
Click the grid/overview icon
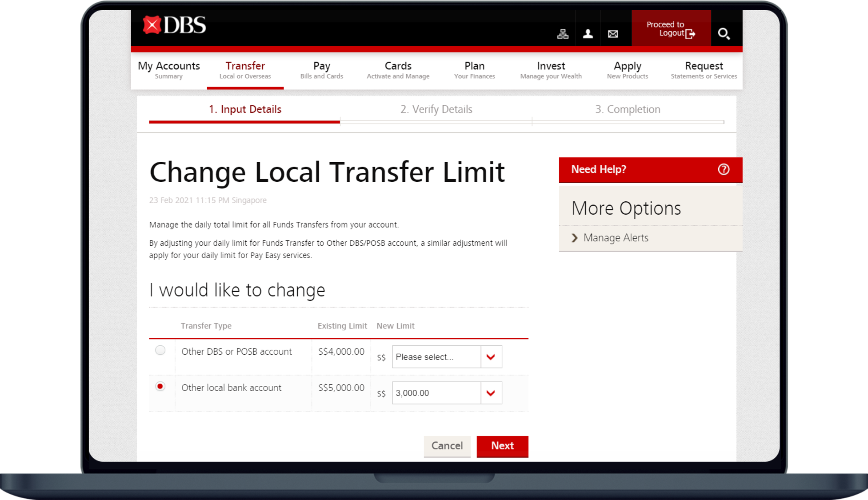tap(563, 34)
